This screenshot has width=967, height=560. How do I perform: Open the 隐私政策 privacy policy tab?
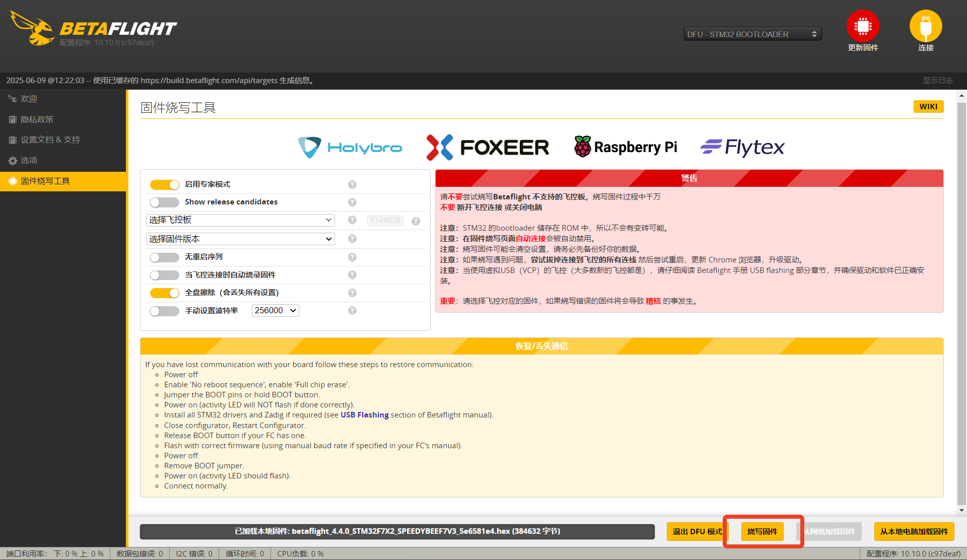(63, 120)
